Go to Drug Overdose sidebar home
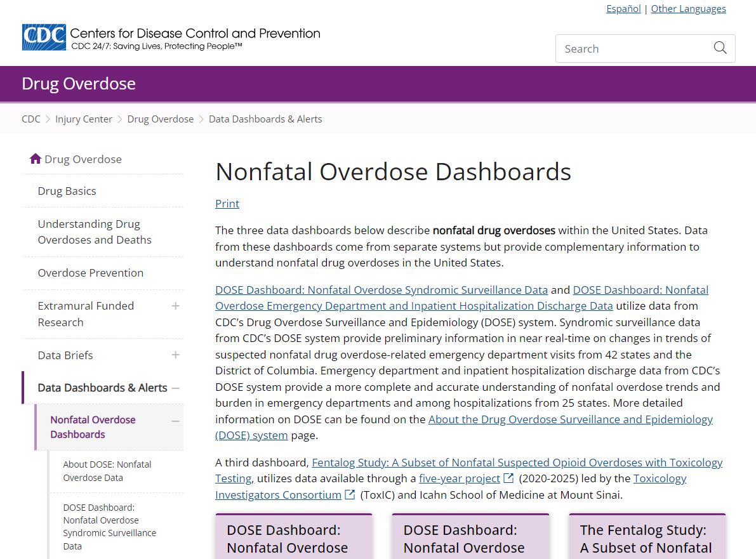756x559 pixels. 83,159
